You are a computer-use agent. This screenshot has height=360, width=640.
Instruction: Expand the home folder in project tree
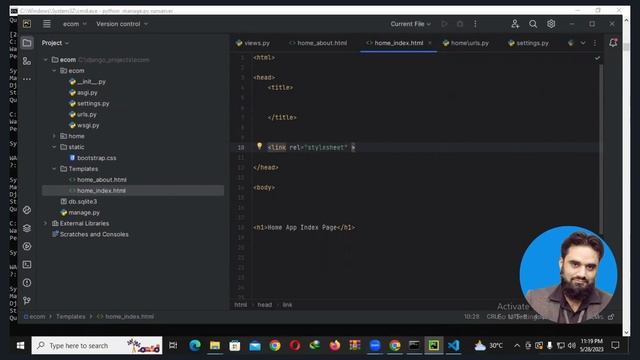click(x=54, y=136)
